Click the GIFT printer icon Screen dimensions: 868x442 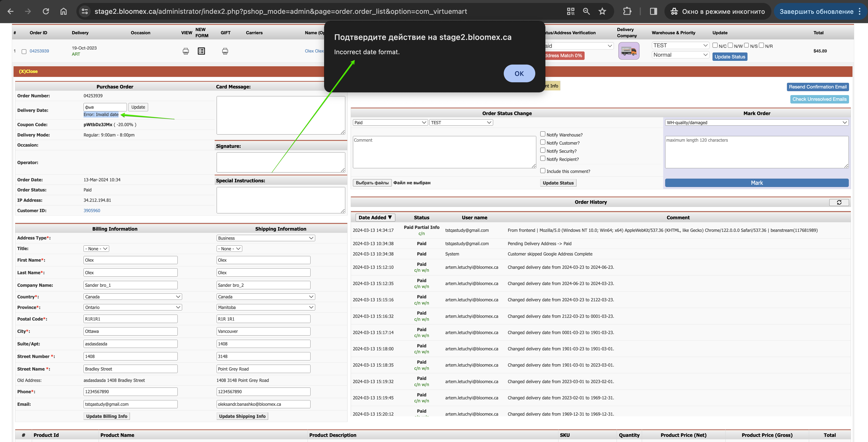pyautogui.click(x=225, y=51)
